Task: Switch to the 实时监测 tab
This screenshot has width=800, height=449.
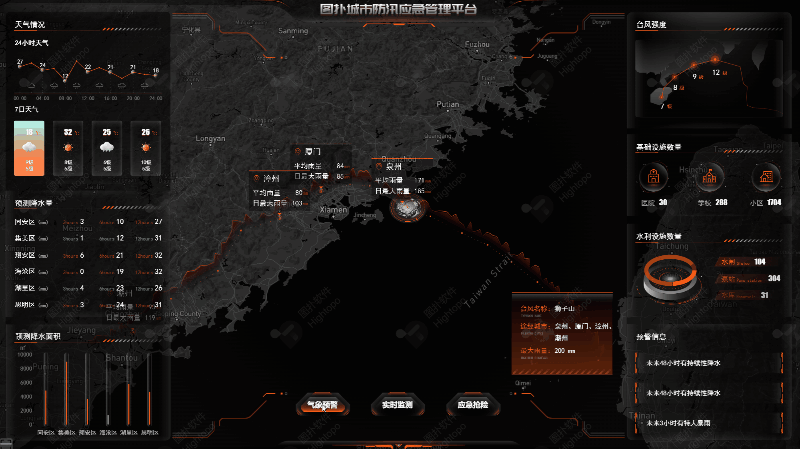Action: pyautogui.click(x=397, y=405)
